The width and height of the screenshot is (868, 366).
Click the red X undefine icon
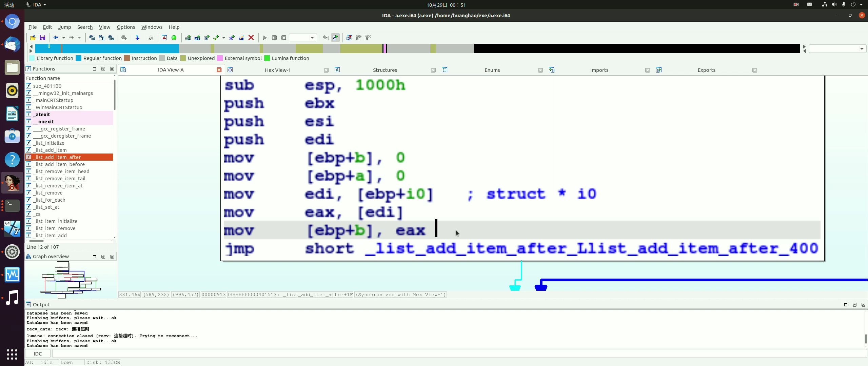[x=251, y=38]
